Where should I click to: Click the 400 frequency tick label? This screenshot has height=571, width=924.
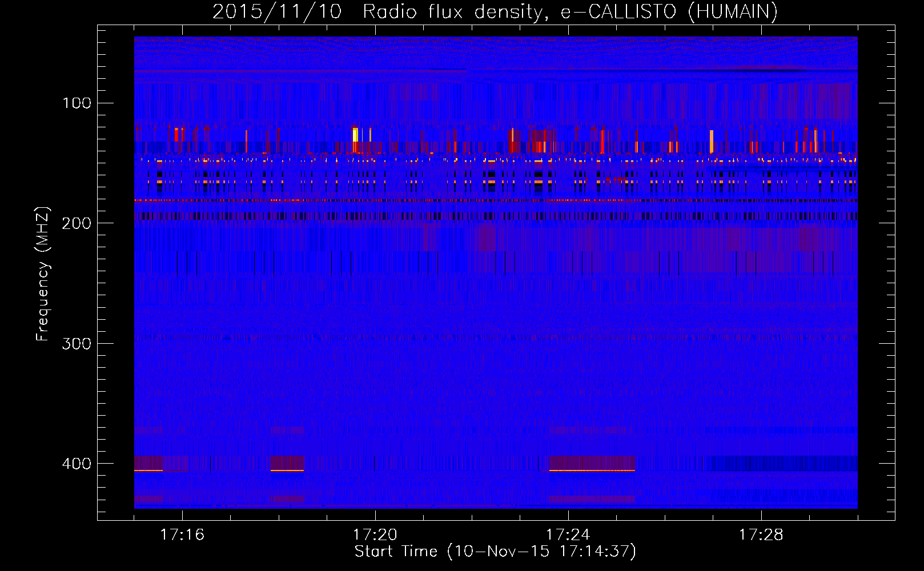[x=77, y=464]
